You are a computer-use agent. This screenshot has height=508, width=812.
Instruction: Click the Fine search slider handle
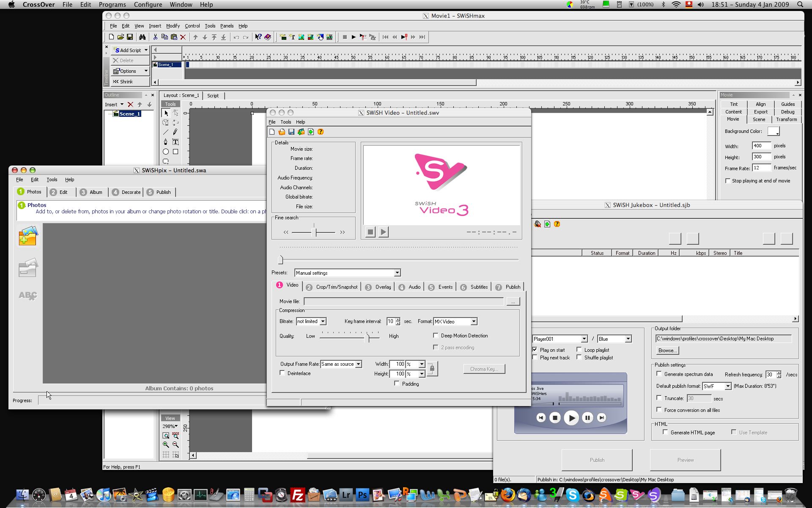pyautogui.click(x=314, y=232)
